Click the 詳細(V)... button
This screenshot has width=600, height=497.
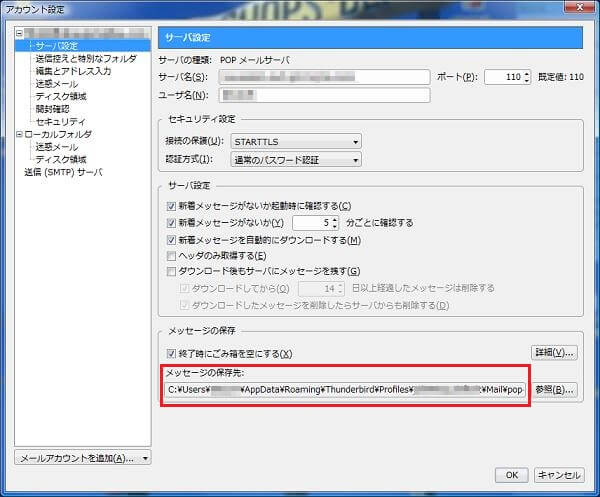point(554,352)
